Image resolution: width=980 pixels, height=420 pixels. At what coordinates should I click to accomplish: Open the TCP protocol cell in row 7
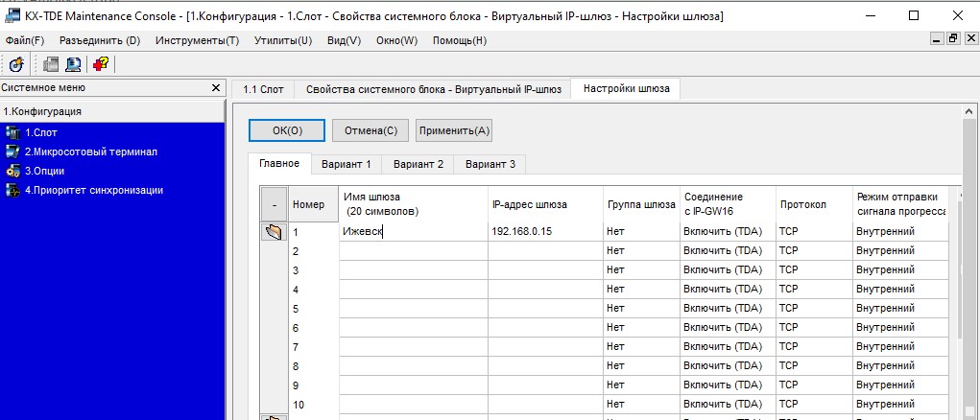[814, 347]
